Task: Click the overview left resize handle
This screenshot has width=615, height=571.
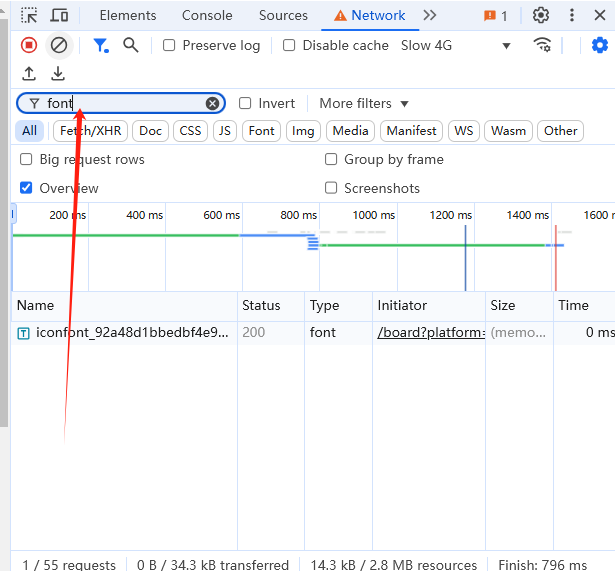Action: point(13,214)
